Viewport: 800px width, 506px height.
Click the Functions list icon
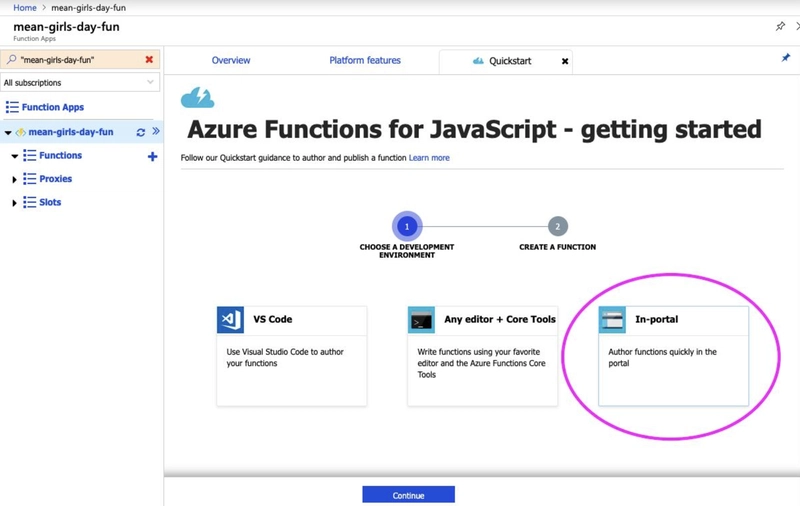[30, 156]
